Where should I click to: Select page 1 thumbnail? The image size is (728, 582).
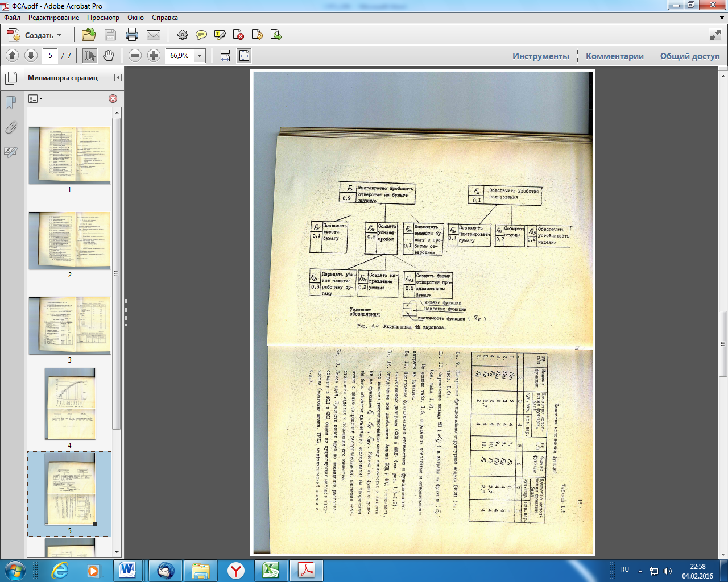pos(69,155)
